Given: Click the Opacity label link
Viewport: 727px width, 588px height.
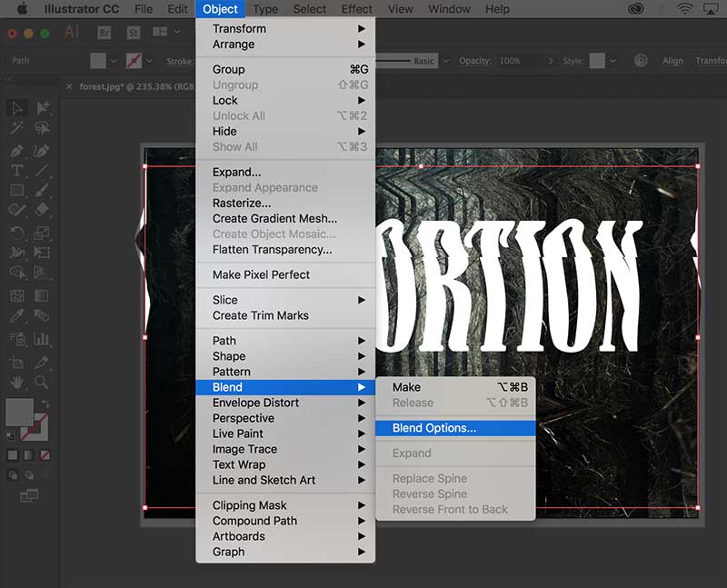Looking at the screenshot, I should [474, 61].
